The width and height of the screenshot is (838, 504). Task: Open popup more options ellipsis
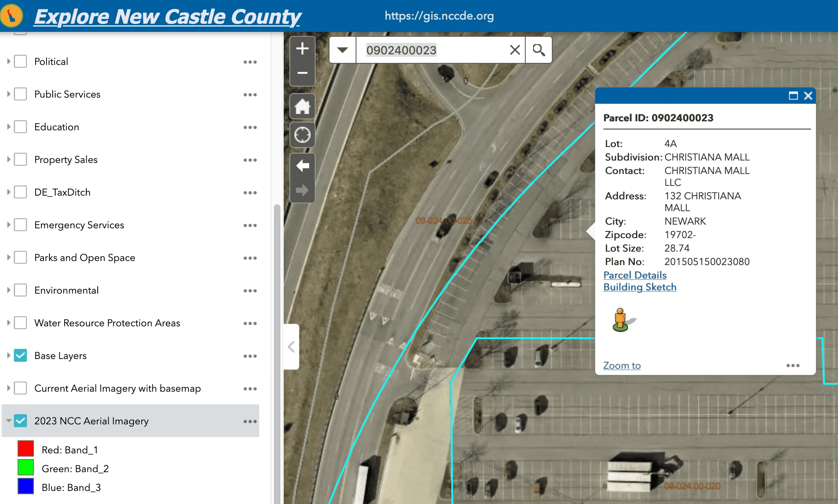coord(793,366)
